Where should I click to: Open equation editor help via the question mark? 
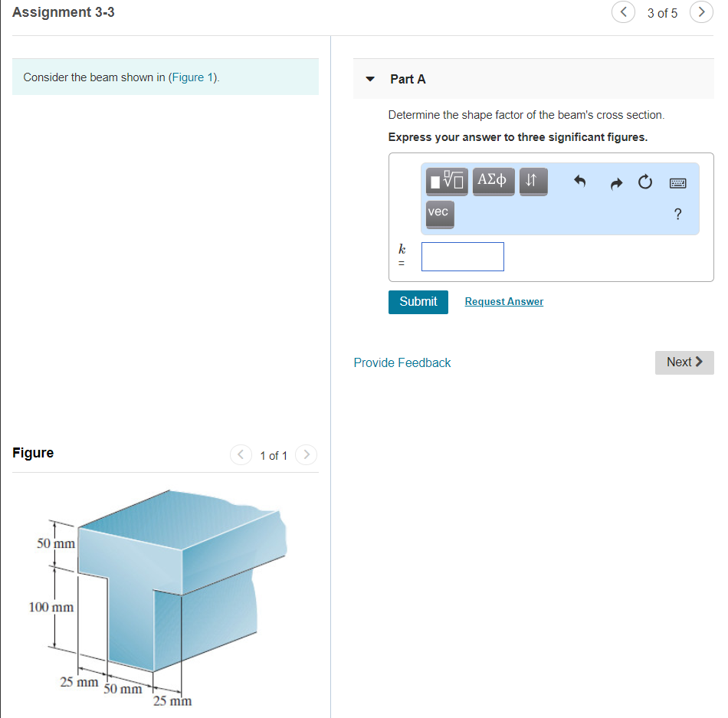(677, 215)
